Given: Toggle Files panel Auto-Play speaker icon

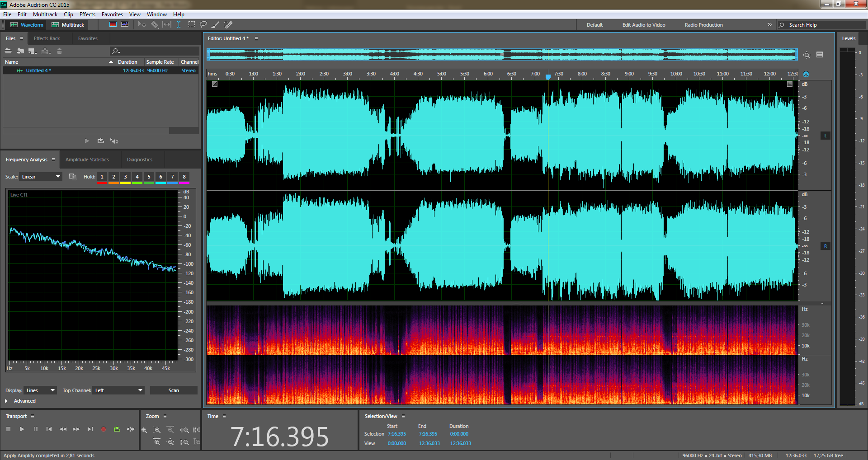Looking at the screenshot, I should point(114,141).
